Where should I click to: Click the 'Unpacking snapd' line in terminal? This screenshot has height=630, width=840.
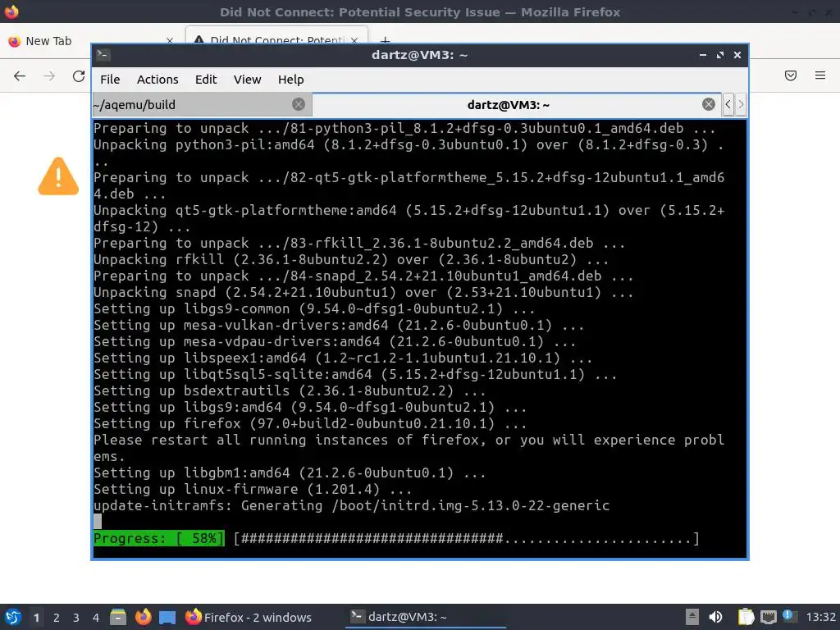coord(363,292)
